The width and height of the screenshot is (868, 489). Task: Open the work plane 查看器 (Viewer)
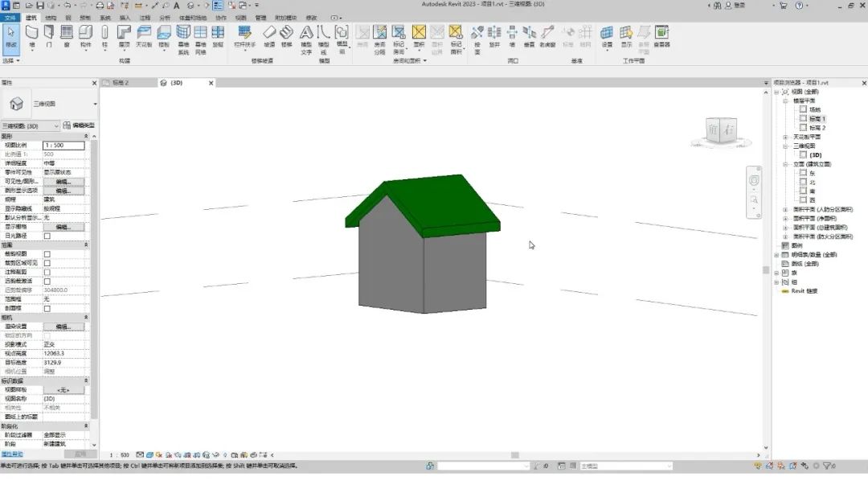coord(661,36)
